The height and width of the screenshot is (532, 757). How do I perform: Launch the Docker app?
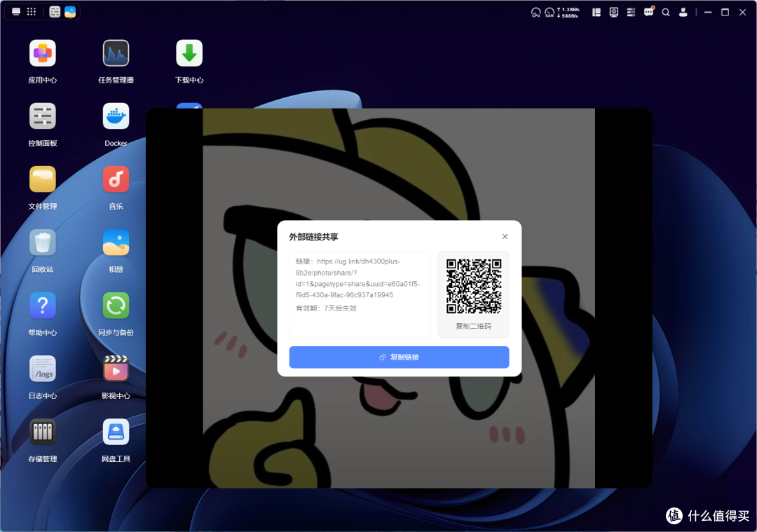(x=116, y=116)
